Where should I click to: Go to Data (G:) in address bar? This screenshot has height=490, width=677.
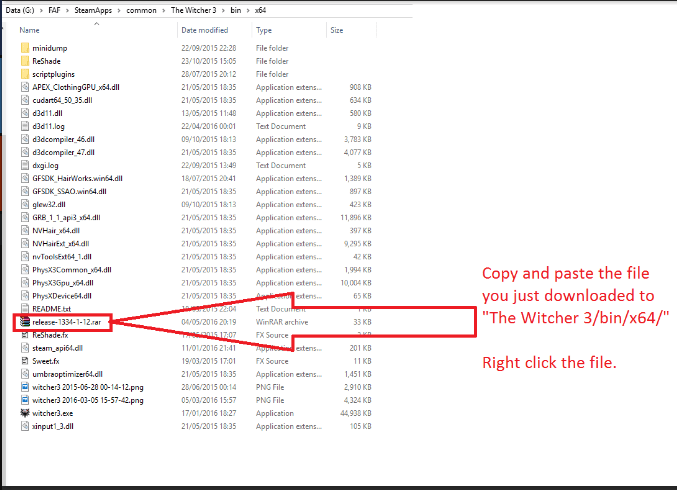[x=20, y=10]
